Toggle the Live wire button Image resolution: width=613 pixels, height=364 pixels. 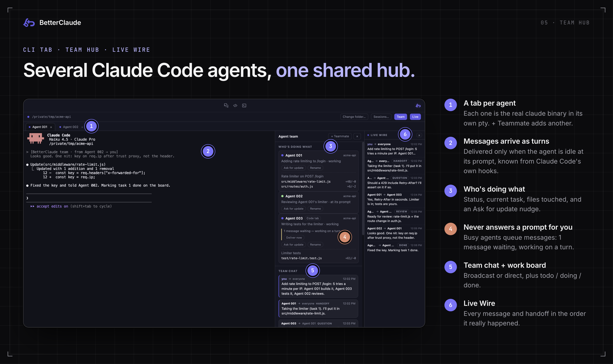[x=415, y=117]
